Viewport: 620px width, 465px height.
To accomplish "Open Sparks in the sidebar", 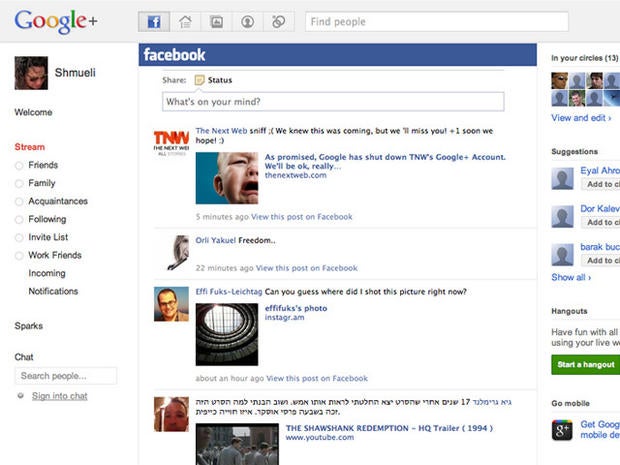I will coord(28,326).
